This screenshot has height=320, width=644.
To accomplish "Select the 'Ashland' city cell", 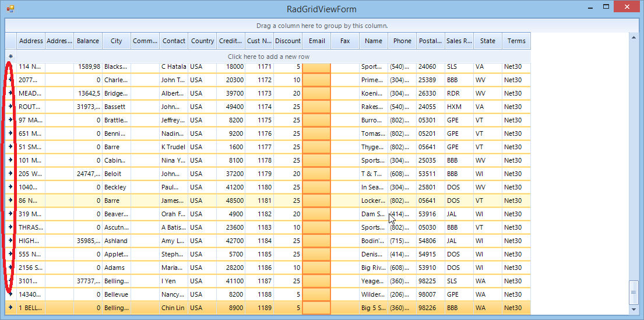I will [117, 241].
